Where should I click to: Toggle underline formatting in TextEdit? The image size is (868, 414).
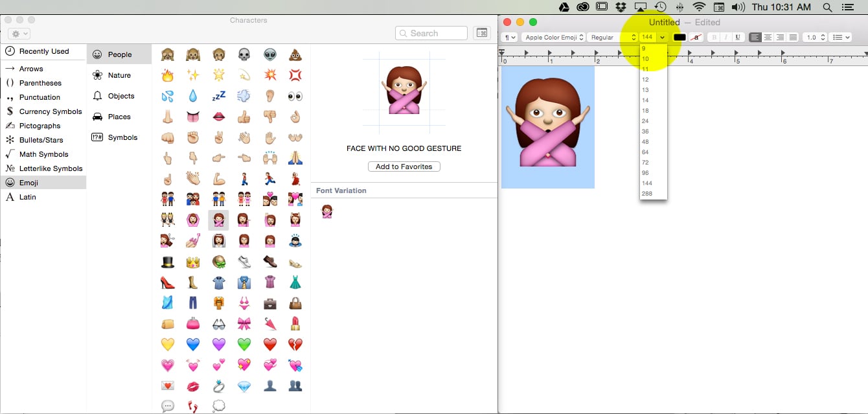(x=737, y=38)
